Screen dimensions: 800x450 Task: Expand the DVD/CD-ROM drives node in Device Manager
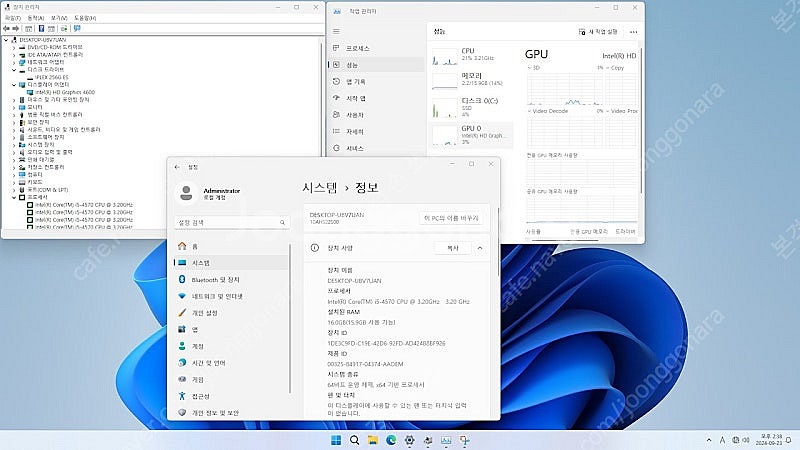click(x=14, y=47)
